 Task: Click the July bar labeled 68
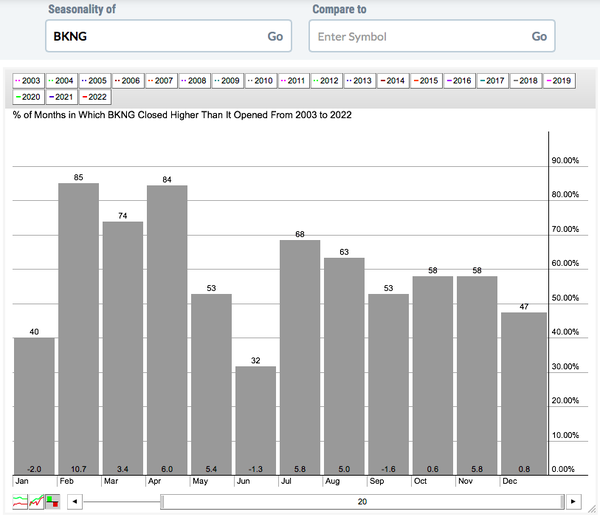tap(300, 357)
